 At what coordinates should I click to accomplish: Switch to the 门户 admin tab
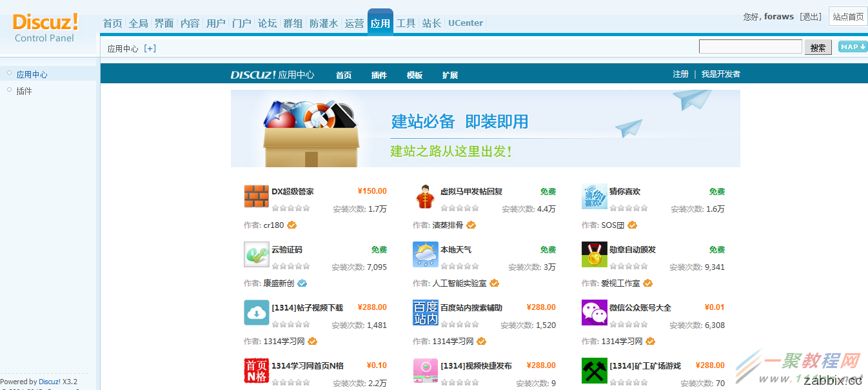(x=241, y=23)
